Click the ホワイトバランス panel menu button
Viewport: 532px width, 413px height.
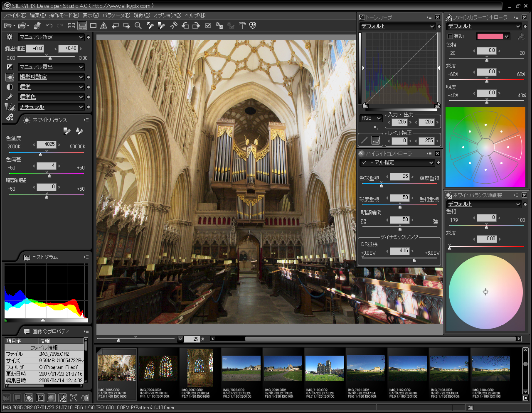coord(86,120)
